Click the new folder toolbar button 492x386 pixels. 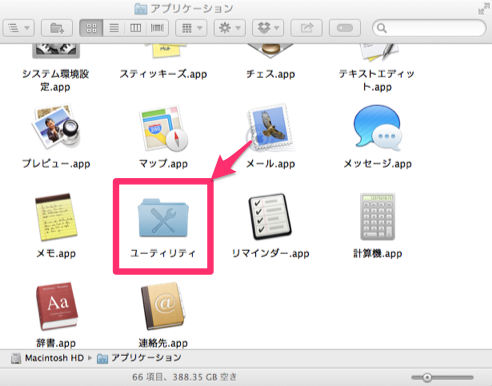[x=57, y=28]
